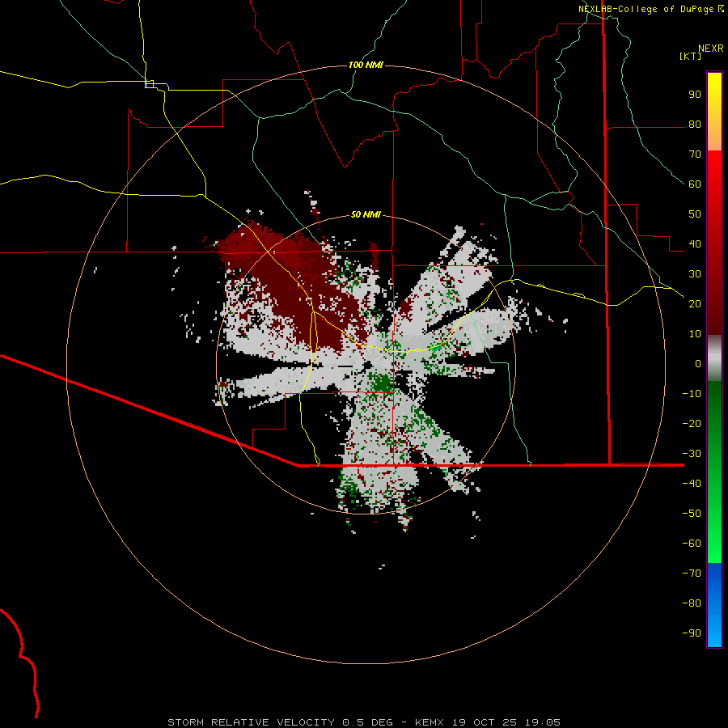Click the KEMX station identifier in caption
The height and width of the screenshot is (728, 728).
tap(429, 722)
